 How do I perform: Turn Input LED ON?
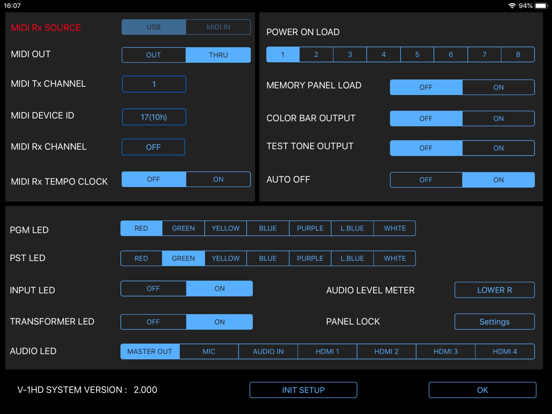(x=220, y=289)
